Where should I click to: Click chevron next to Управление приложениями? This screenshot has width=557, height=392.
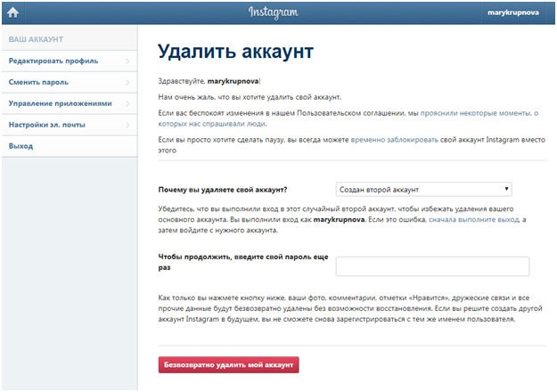127,103
